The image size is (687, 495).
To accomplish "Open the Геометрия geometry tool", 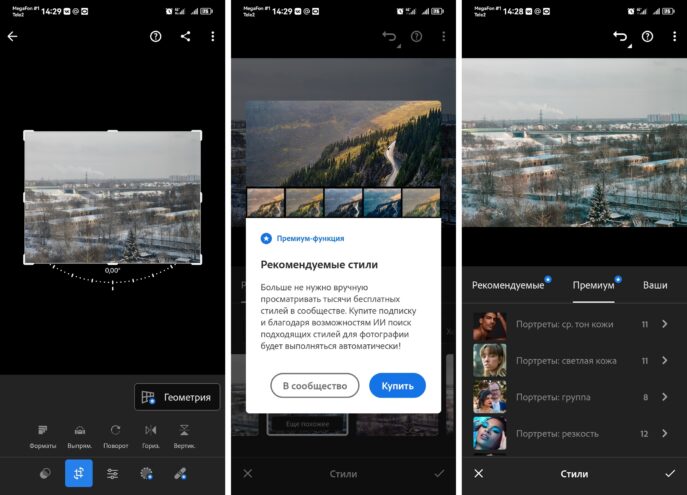I will tap(177, 397).
